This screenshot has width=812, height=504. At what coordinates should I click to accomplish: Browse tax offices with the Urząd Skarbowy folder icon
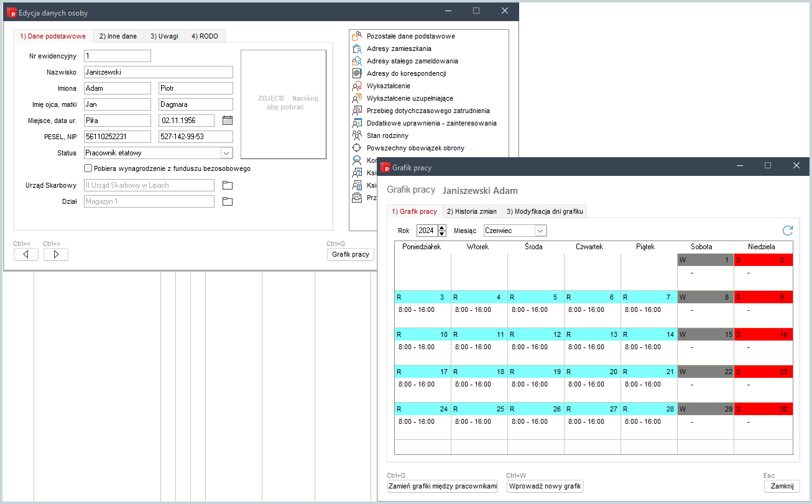click(228, 185)
